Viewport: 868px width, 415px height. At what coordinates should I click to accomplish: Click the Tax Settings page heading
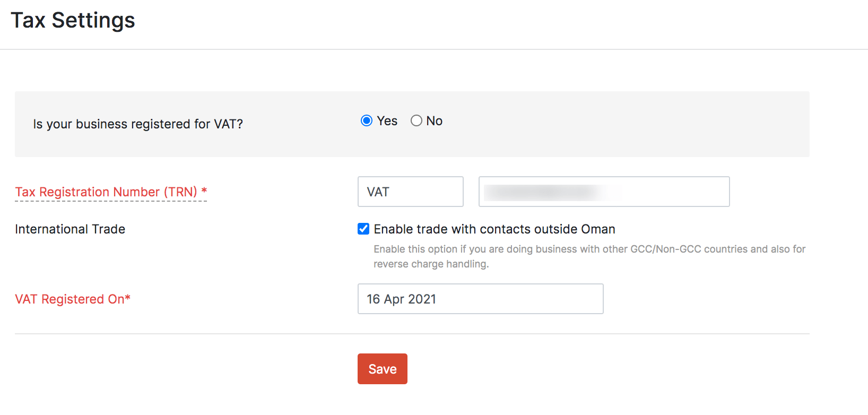73,20
